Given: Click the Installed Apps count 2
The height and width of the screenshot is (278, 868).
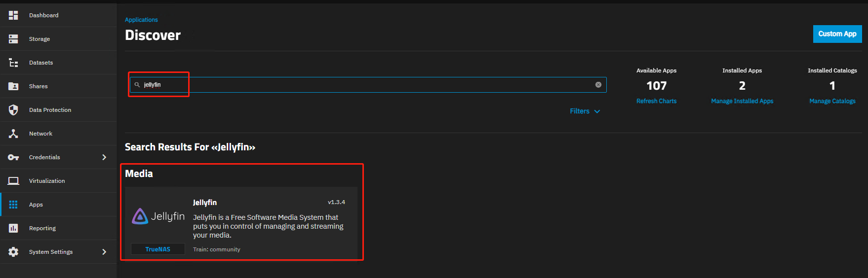Looking at the screenshot, I should coord(742,86).
